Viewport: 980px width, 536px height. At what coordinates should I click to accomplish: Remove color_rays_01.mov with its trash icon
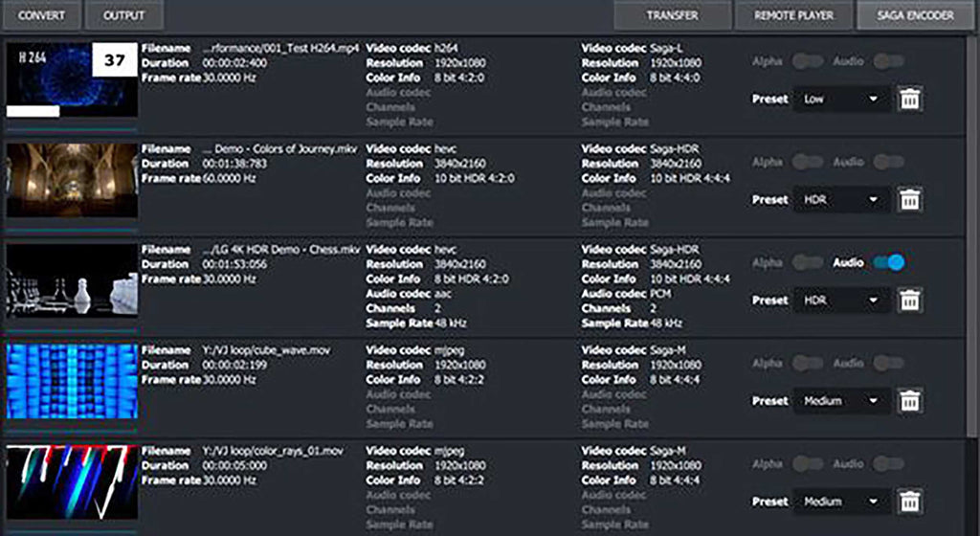pyautogui.click(x=909, y=502)
